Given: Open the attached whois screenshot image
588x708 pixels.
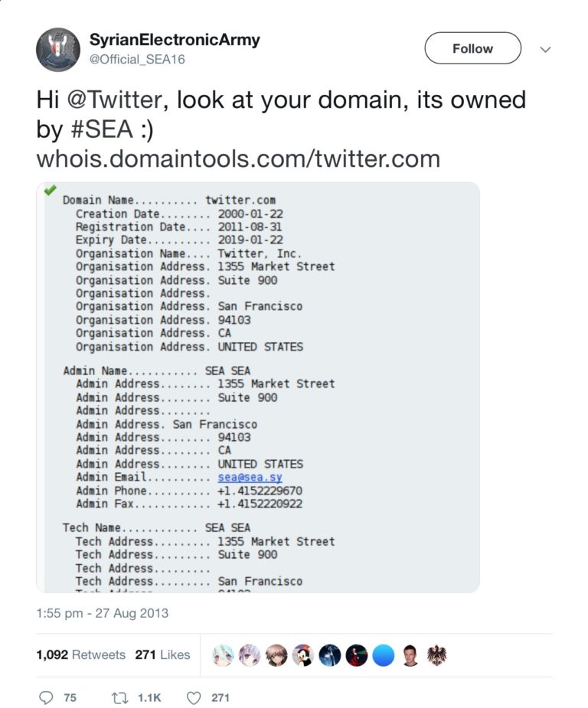Looking at the screenshot, I should (258, 387).
